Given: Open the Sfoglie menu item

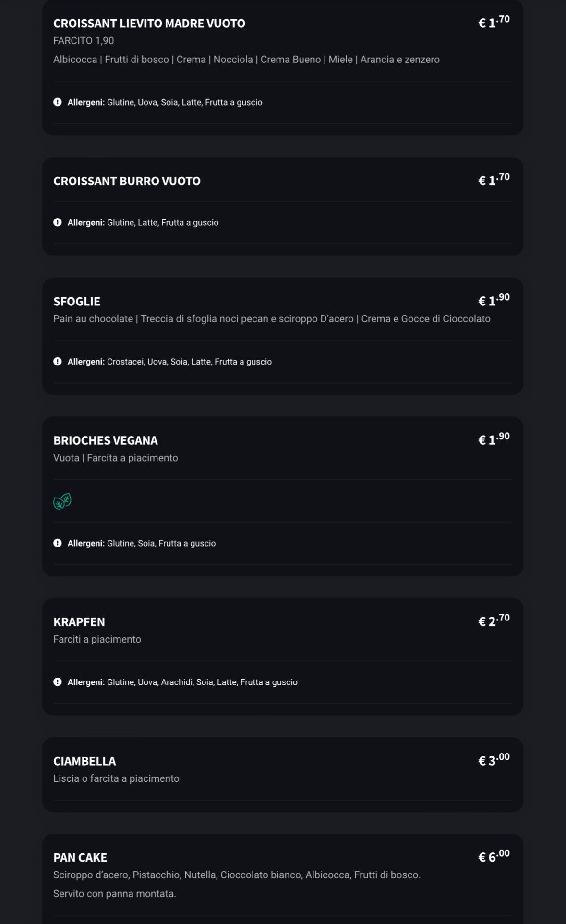Looking at the screenshot, I should (77, 302).
